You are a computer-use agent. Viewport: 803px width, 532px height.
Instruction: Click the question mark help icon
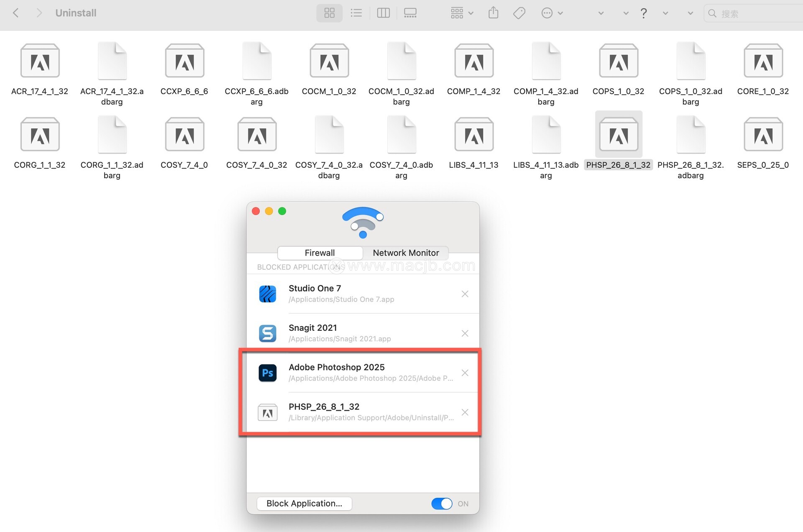(x=644, y=13)
